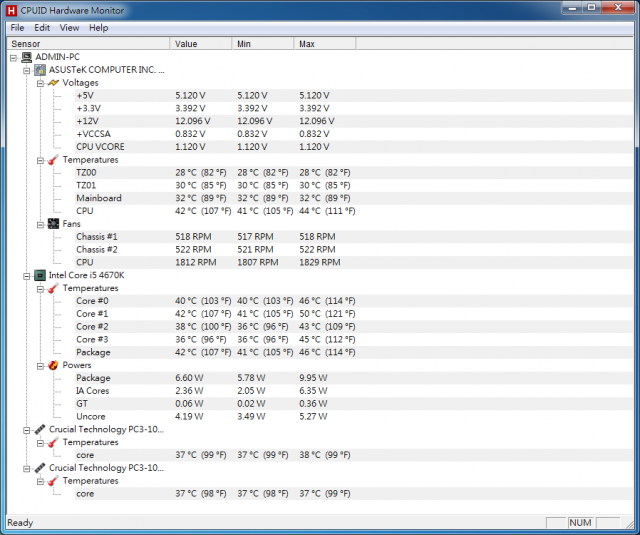This screenshot has height=535, width=640.
Task: Click the first Crucial Technology memory icon
Action: point(40,429)
